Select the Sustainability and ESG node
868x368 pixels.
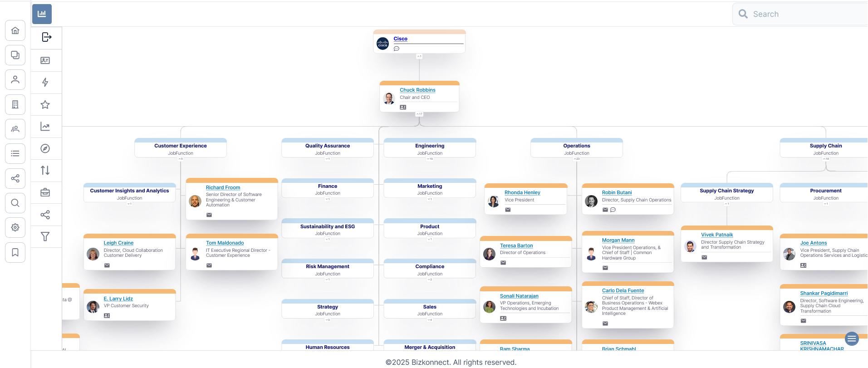coord(328,228)
